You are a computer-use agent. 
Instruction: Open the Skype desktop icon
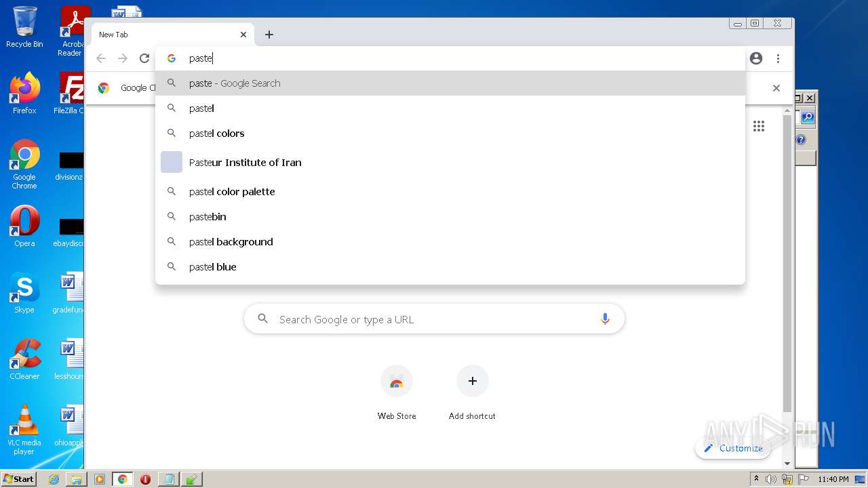24,293
